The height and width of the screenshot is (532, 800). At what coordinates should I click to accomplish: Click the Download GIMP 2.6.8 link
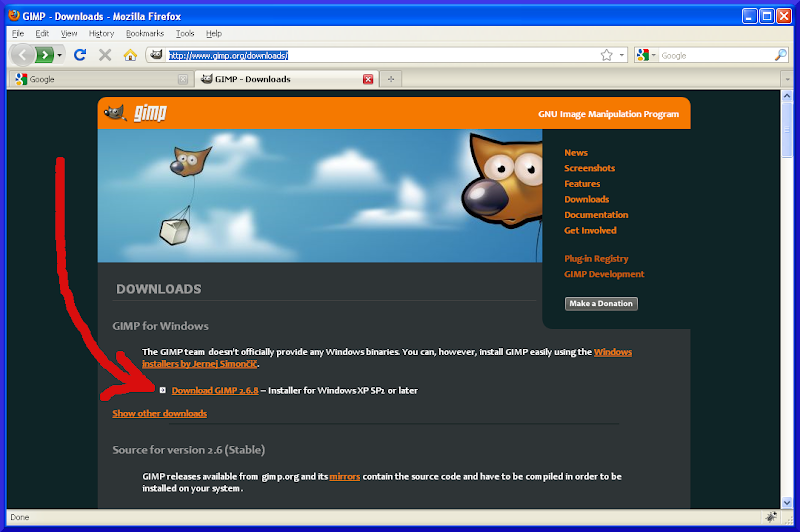pos(215,390)
